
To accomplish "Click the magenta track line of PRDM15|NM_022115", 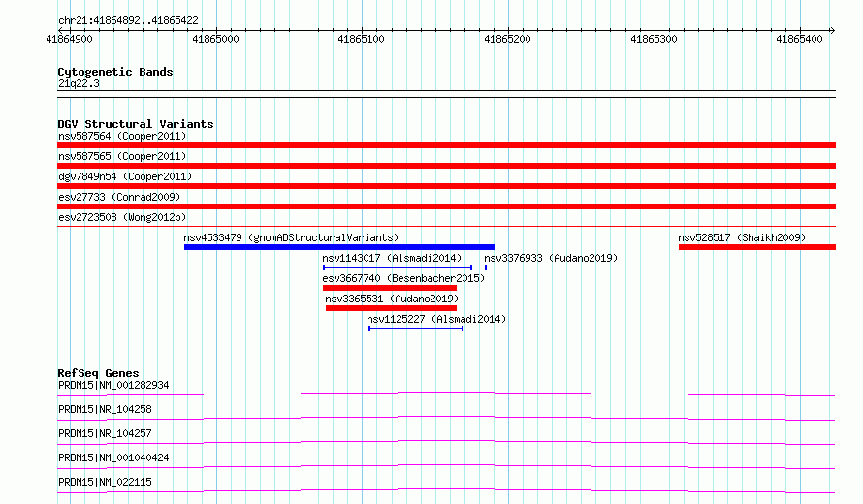I will [446, 490].
